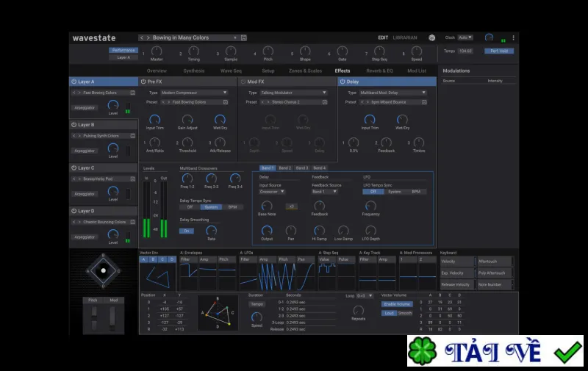Image resolution: width=588 pixels, height=371 pixels.
Task: Save Layer B program Pulsing Synth Colors
Action: 133,136
